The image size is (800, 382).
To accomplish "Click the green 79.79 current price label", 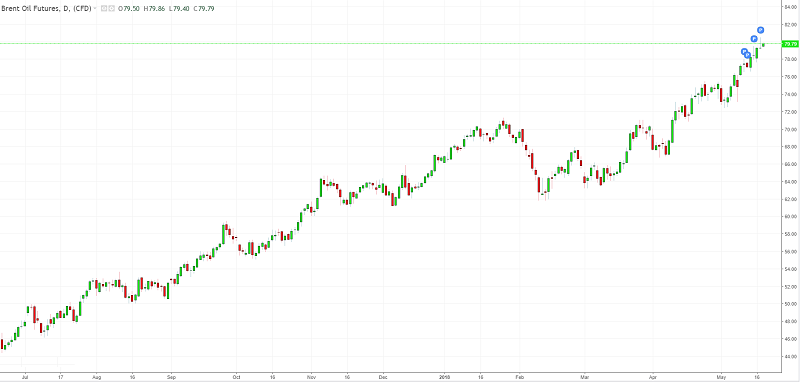I will click(x=789, y=44).
